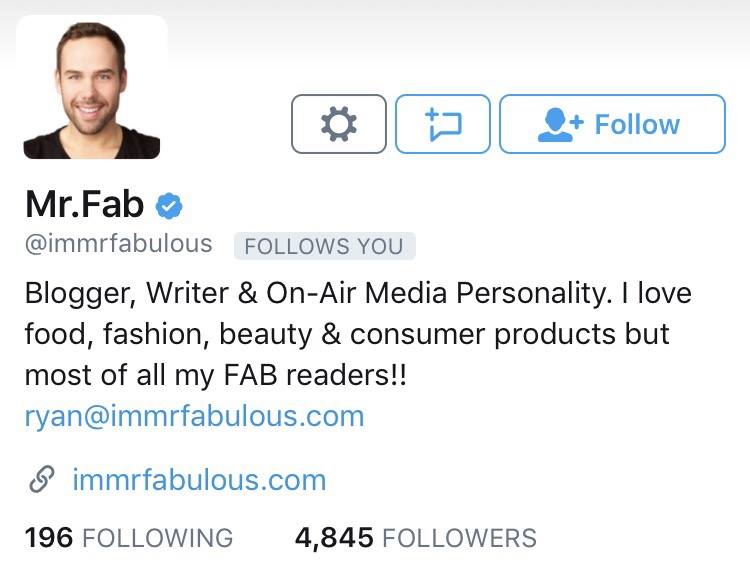Open the gear settings menu
This screenshot has height=566, width=750.
(338, 124)
